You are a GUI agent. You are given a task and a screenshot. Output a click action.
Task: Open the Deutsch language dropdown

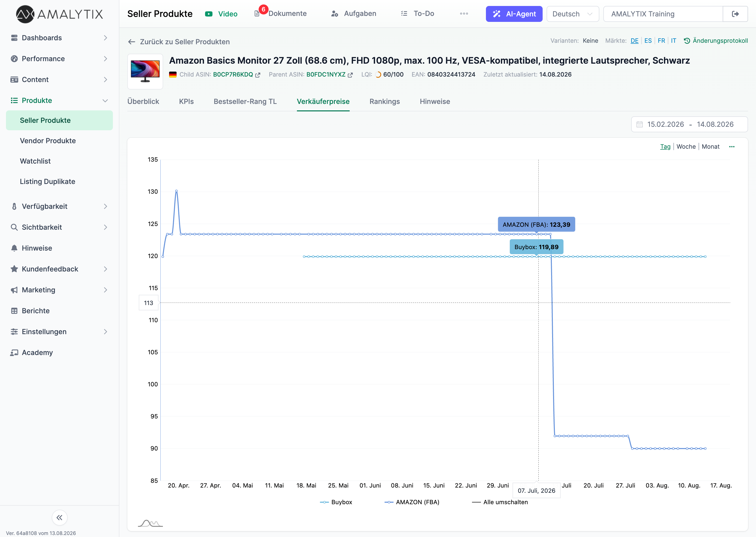[x=572, y=14]
